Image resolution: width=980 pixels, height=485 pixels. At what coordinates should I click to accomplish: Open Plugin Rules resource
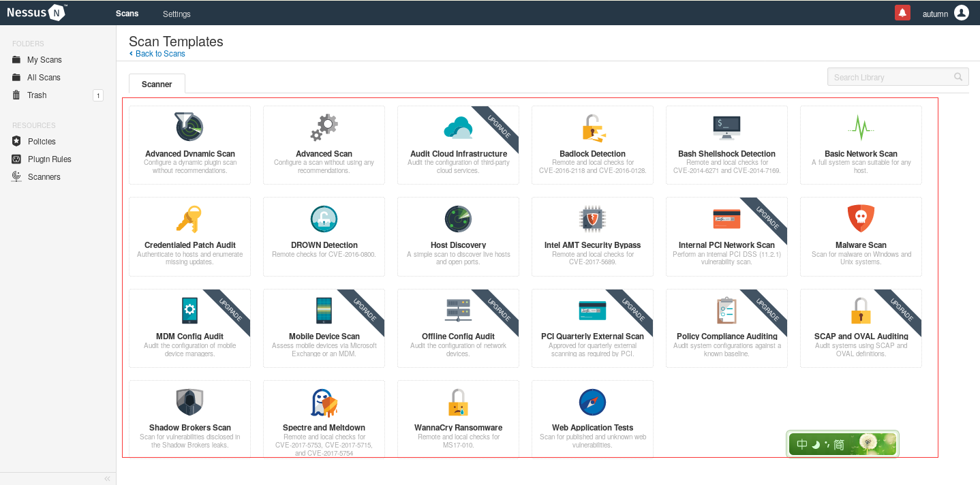pos(50,159)
